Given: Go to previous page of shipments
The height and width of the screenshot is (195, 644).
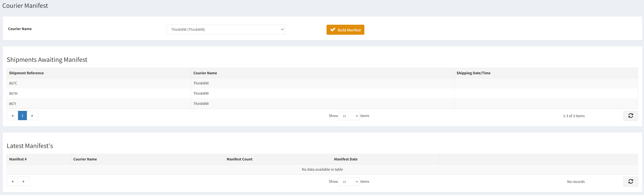Looking at the screenshot, I should tap(12, 115).
